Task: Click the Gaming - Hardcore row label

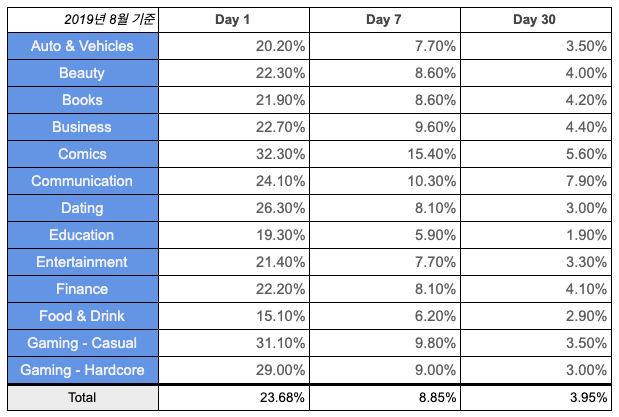Action: click(x=83, y=370)
